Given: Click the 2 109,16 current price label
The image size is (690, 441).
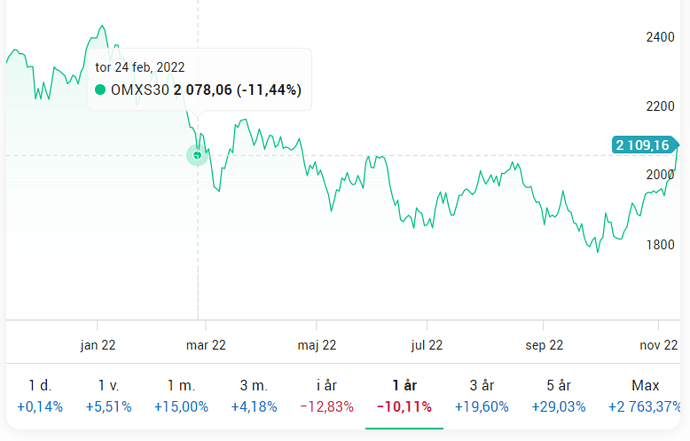Looking at the screenshot, I should coord(642,146).
